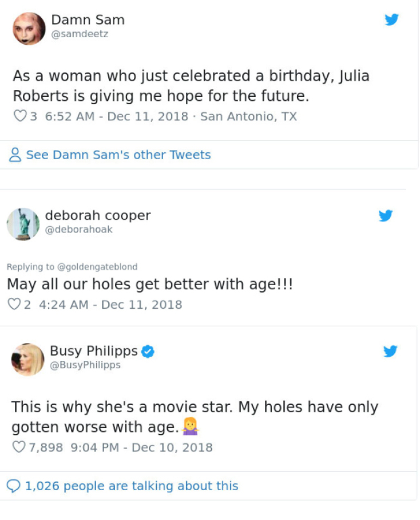
Task: Like deborah cooper's tweet with the heart icon
Action: (15, 304)
